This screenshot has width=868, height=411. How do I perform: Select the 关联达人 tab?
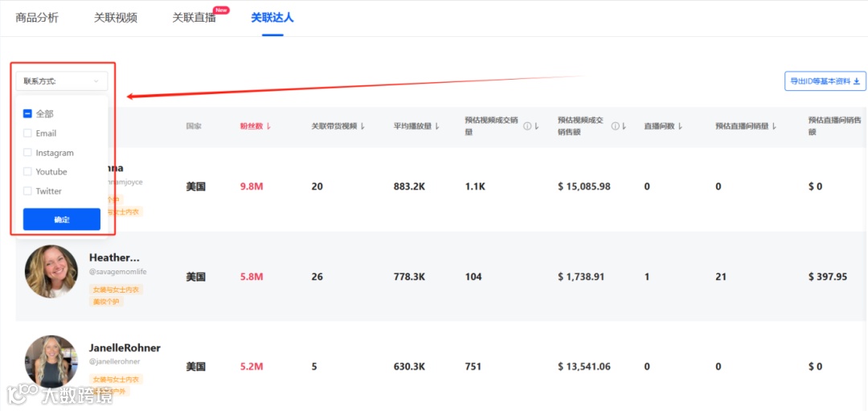pyautogui.click(x=272, y=18)
